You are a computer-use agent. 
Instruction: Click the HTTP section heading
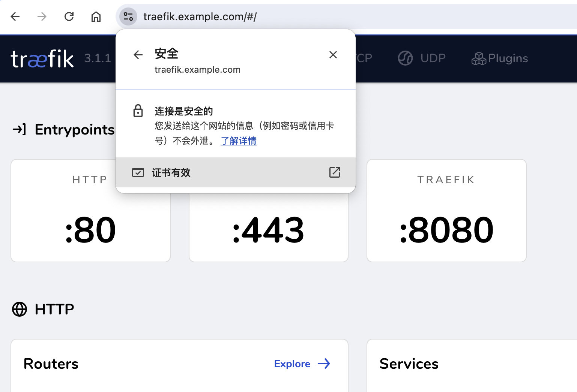(x=54, y=309)
